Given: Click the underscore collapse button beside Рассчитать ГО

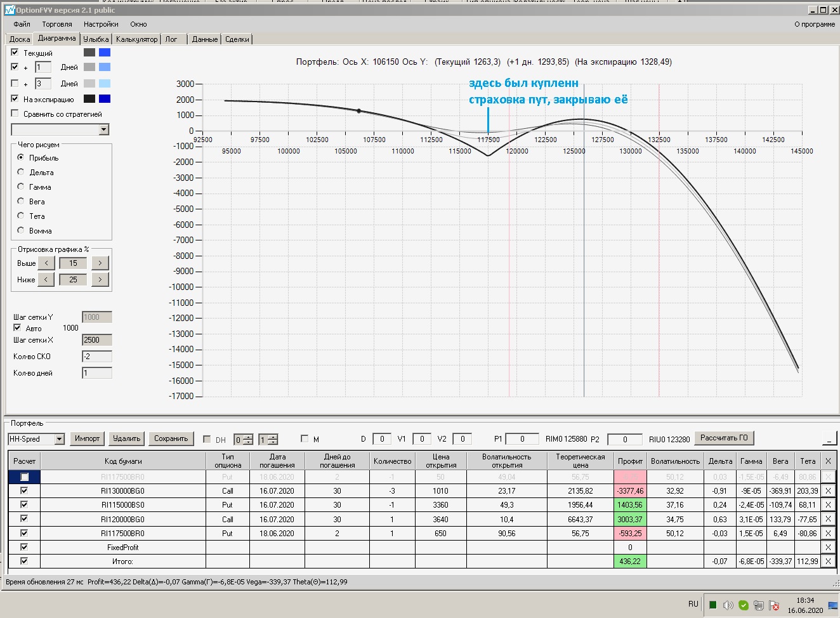Looking at the screenshot, I should 829,438.
